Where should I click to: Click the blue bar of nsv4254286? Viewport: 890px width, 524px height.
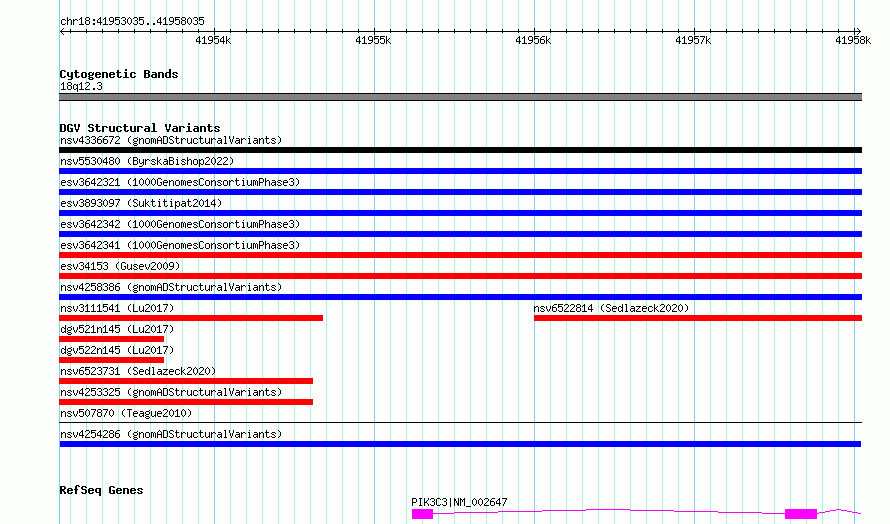click(460, 444)
